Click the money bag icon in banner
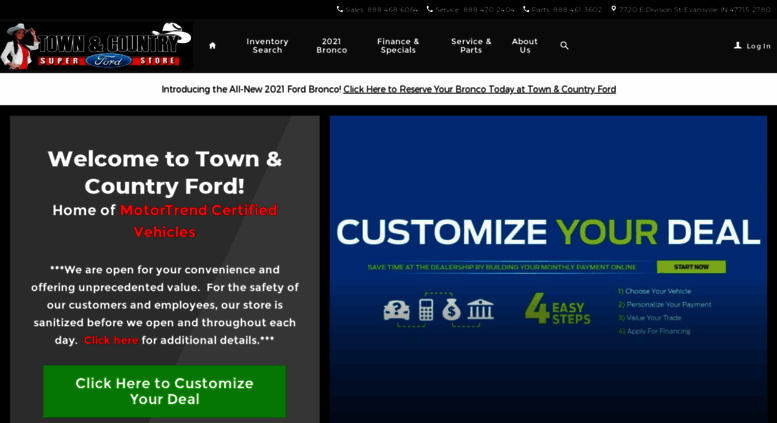The image size is (777, 423). 451,310
